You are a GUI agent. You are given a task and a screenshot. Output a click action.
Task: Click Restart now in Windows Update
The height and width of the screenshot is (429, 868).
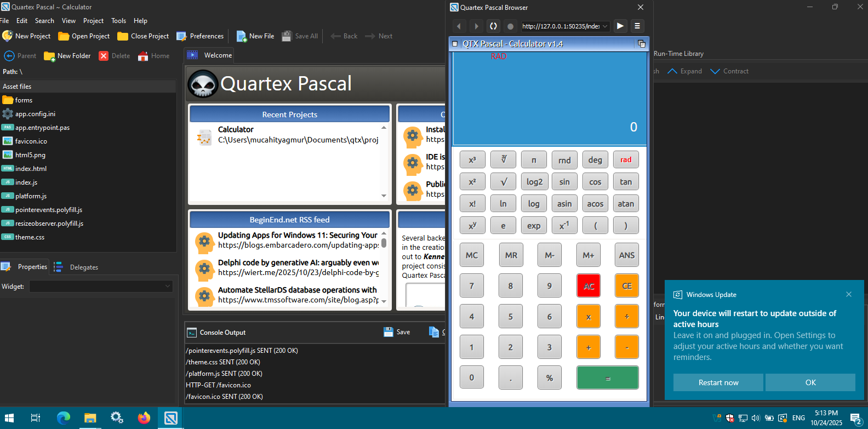coord(718,382)
